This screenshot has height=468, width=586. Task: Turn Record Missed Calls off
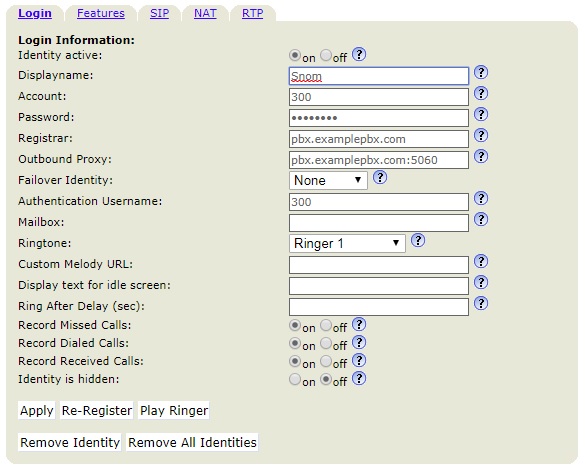point(326,326)
